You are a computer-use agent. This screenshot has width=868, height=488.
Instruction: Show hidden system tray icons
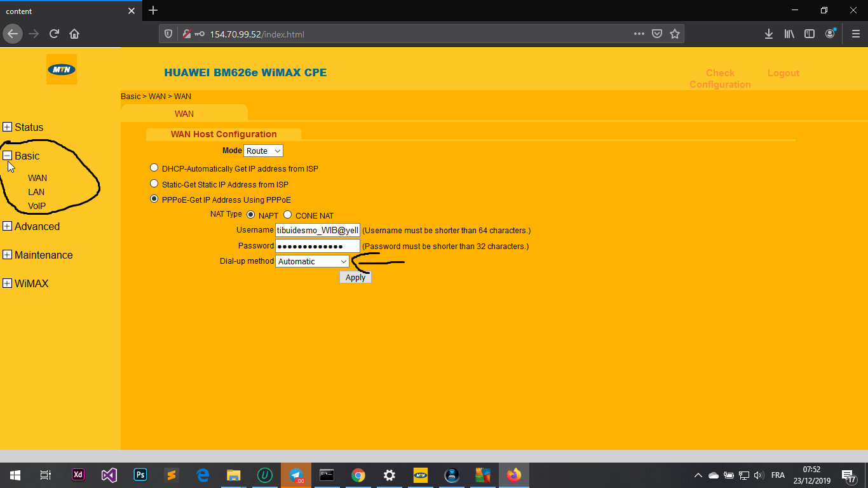698,475
